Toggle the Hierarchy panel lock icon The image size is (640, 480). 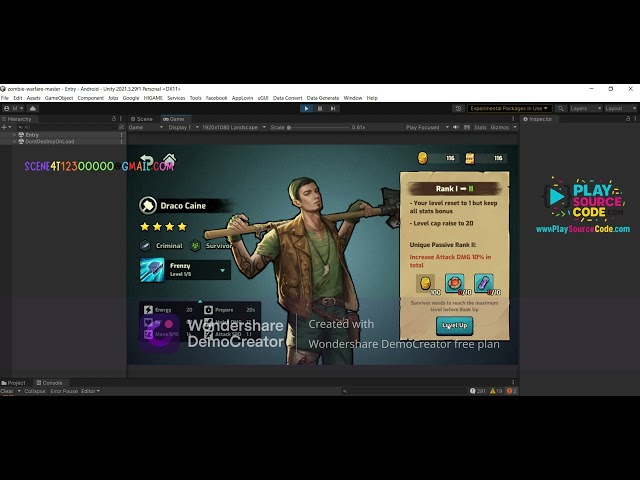[x=114, y=119]
